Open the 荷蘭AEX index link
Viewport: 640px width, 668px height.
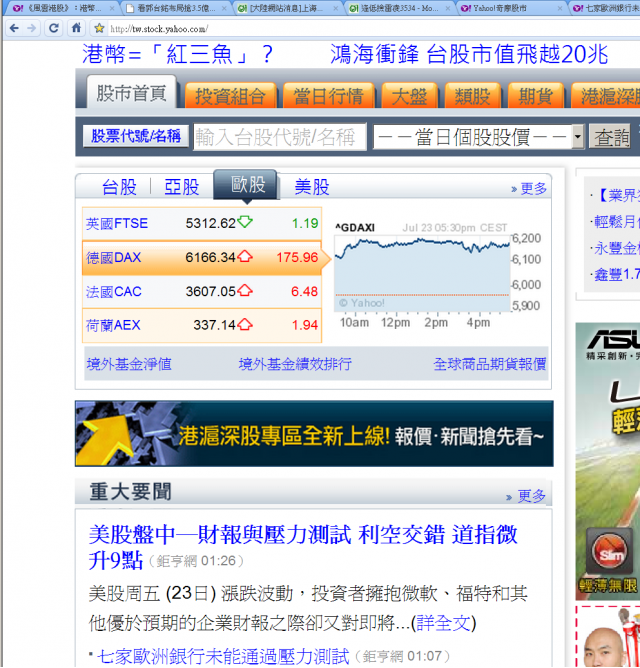(x=113, y=325)
